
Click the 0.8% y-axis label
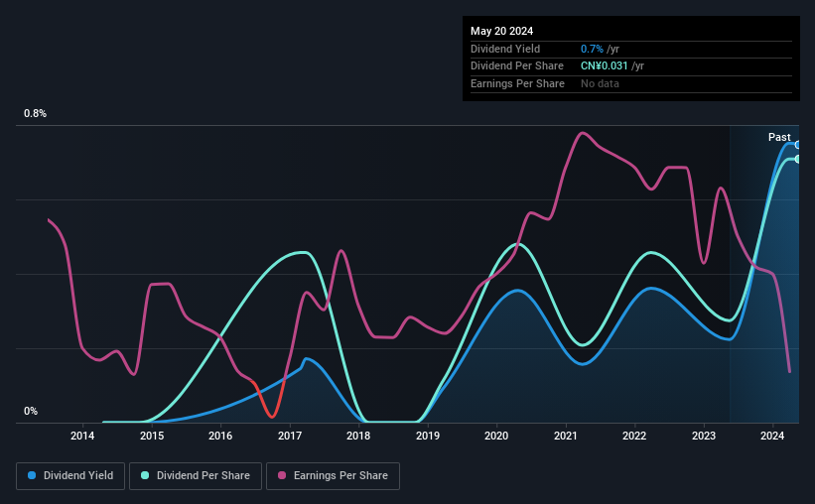35,113
